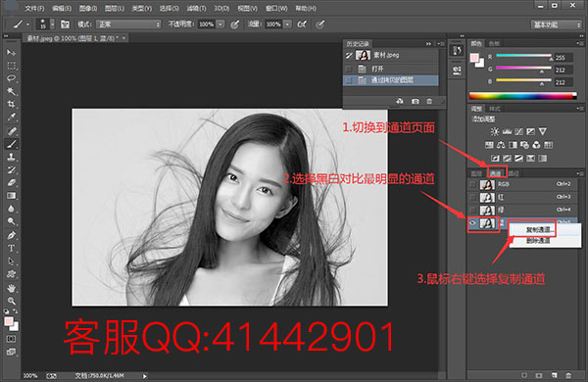Open the 不透明度 opacity slider dropdown
Viewport: 588px width, 382px height.
pyautogui.click(x=220, y=24)
